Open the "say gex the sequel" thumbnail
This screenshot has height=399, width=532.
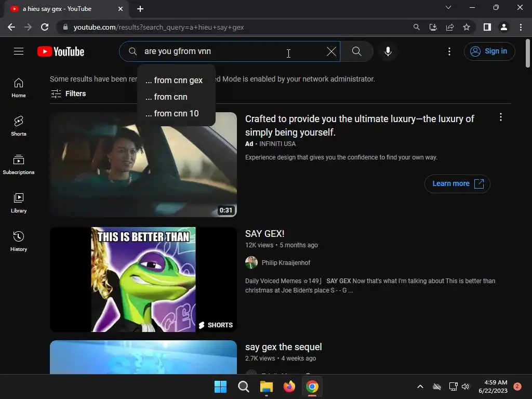point(143,357)
